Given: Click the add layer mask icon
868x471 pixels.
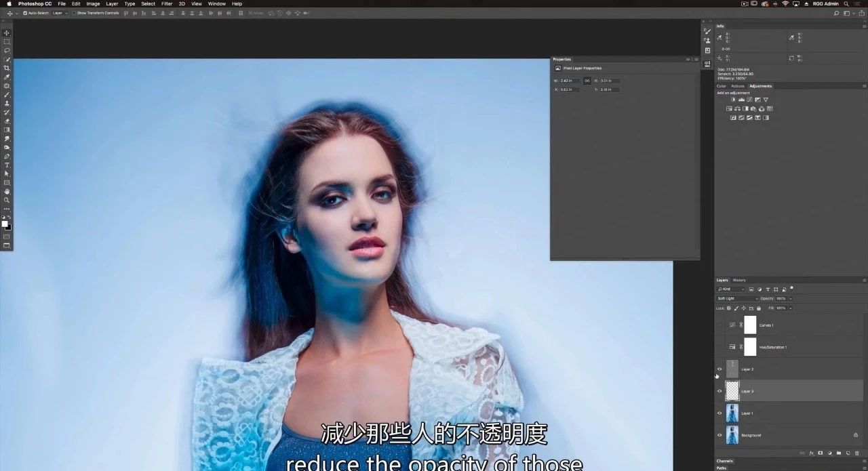Looking at the screenshot, I should click(x=820, y=453).
